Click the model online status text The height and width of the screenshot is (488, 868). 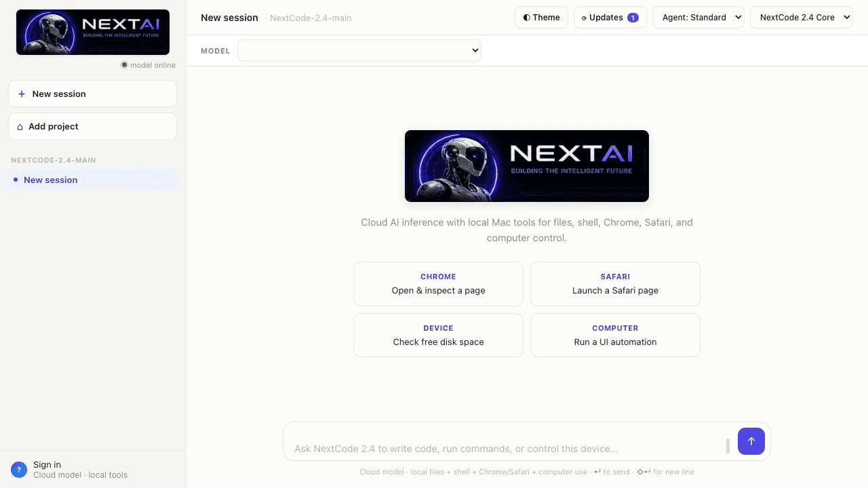[x=153, y=65]
